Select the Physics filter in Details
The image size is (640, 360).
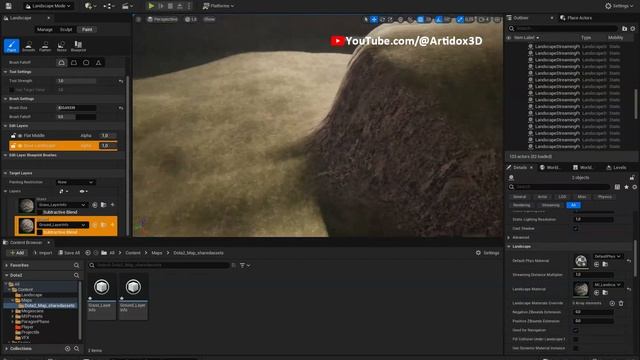click(x=604, y=197)
